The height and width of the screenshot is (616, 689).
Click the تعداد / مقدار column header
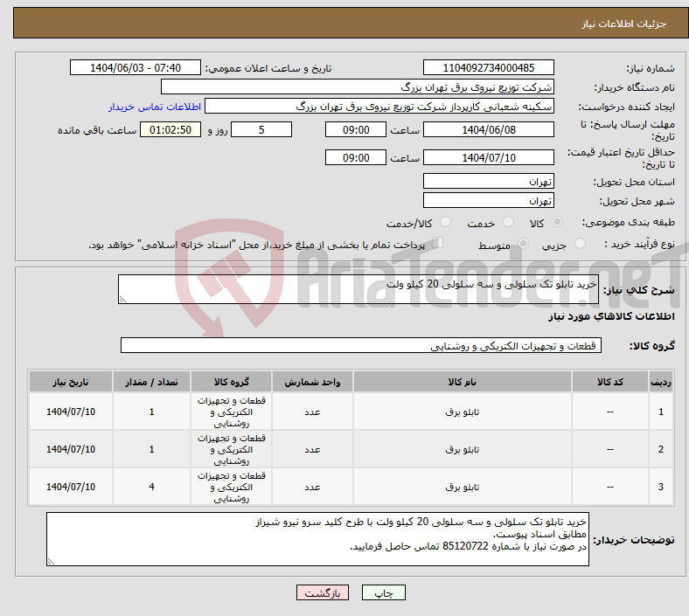pos(151,382)
